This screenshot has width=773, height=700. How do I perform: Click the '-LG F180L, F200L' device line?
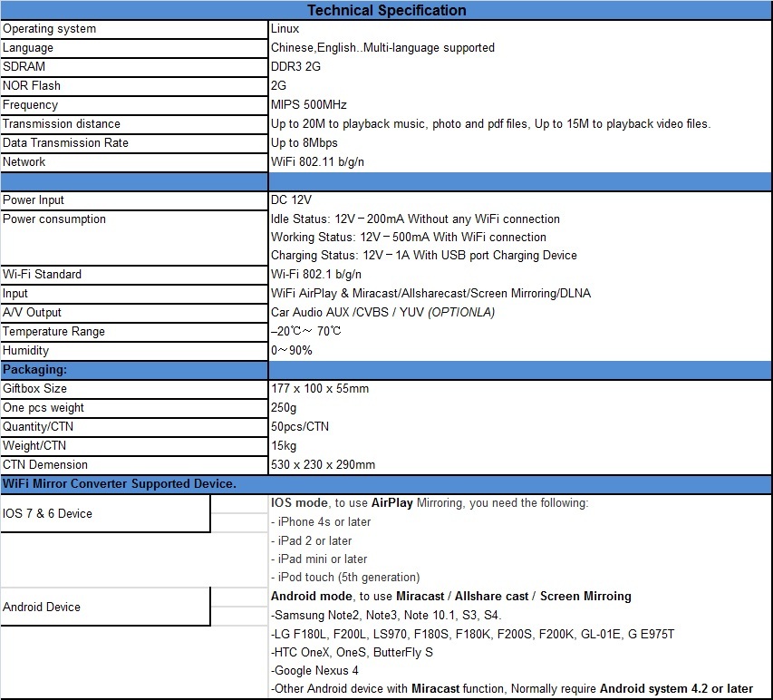(472, 635)
